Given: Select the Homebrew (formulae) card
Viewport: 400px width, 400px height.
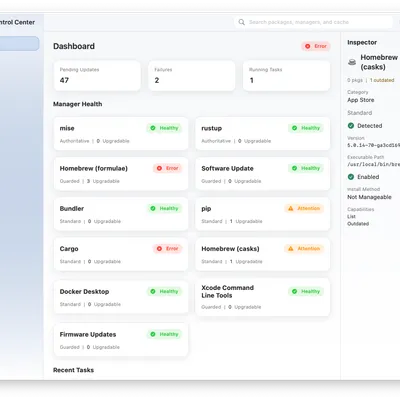Looking at the screenshot, I should click(x=121, y=174).
